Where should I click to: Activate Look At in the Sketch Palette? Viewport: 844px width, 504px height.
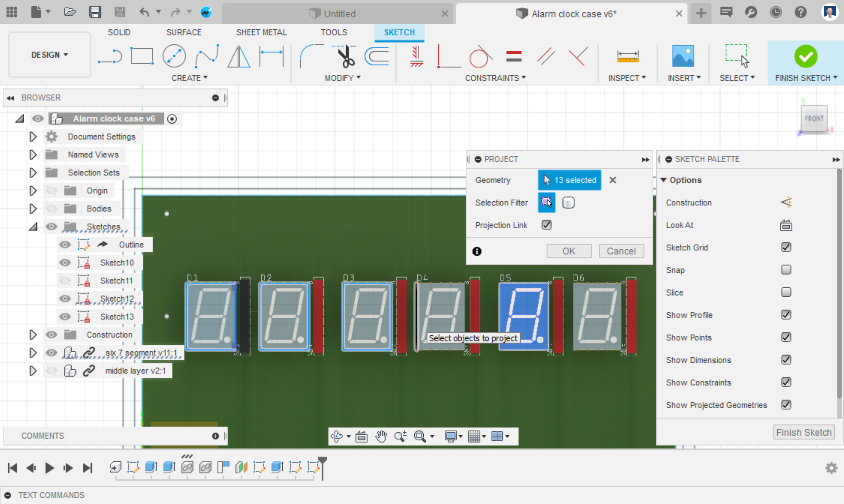coord(786,225)
